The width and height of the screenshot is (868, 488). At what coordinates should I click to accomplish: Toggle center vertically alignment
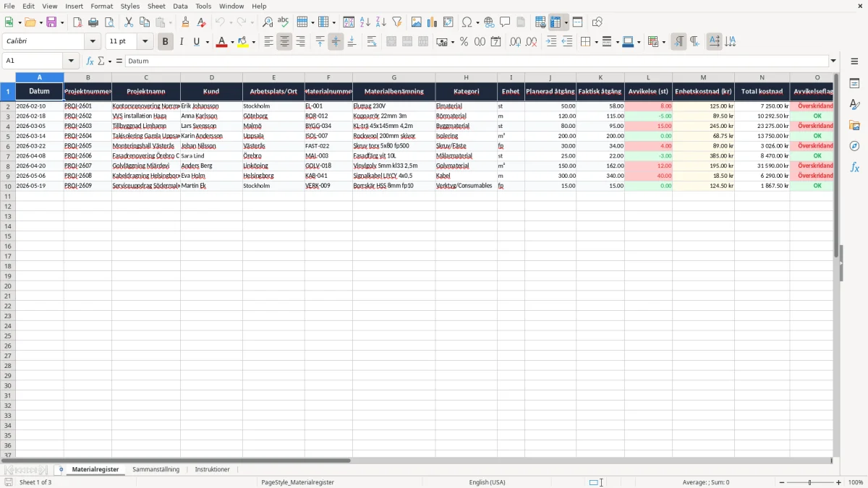[x=336, y=42]
